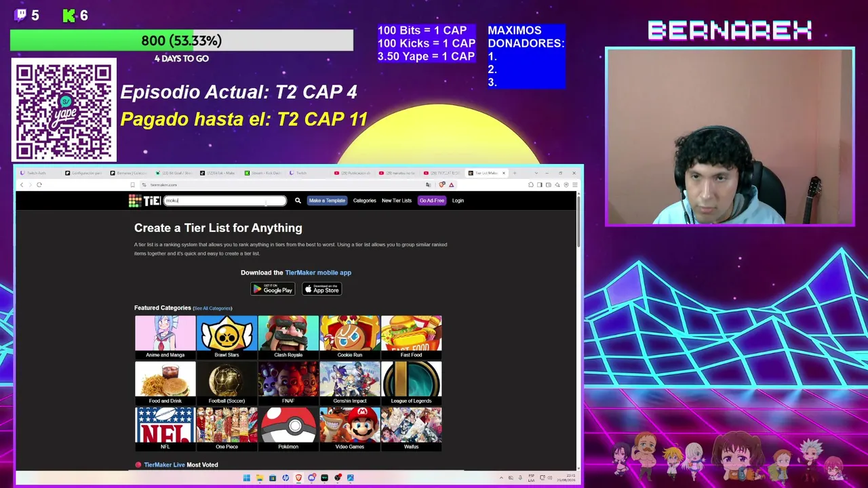Image resolution: width=868 pixels, height=488 pixels.
Task: Open a new browser tab
Action: (x=515, y=173)
